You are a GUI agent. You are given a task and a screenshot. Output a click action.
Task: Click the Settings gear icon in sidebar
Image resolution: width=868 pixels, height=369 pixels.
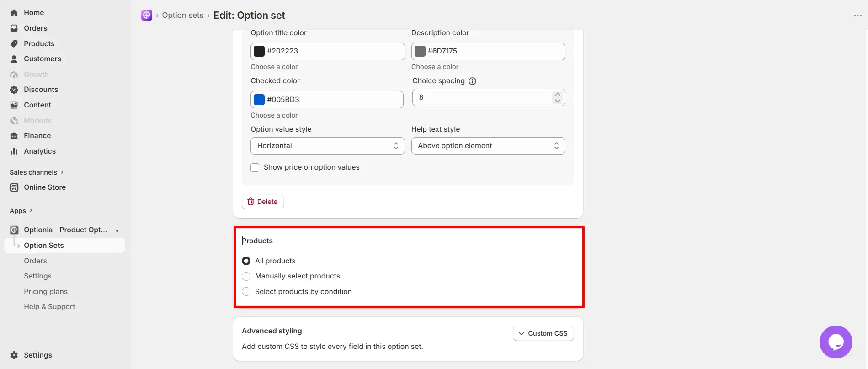point(14,355)
